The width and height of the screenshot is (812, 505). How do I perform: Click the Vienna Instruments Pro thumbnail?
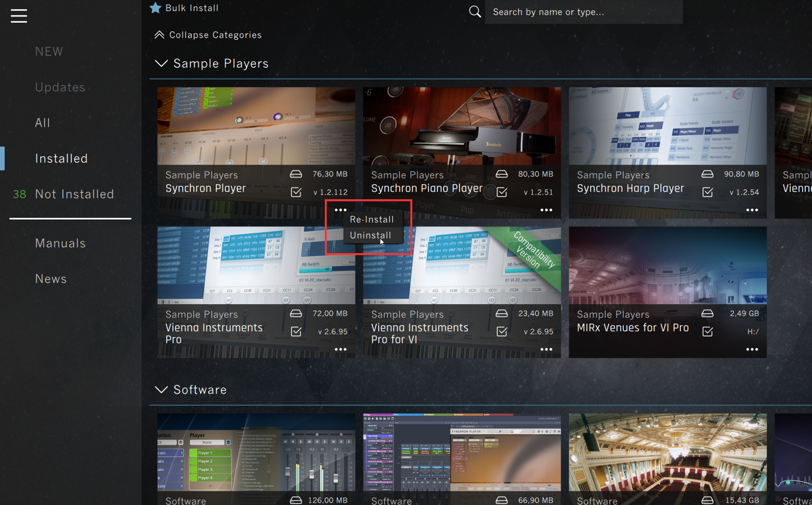[x=256, y=266]
